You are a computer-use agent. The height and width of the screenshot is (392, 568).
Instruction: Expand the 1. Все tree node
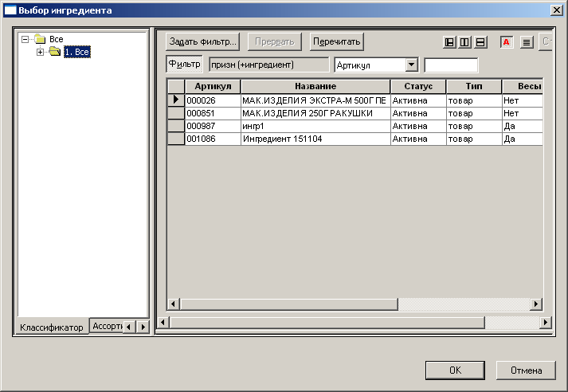point(40,52)
